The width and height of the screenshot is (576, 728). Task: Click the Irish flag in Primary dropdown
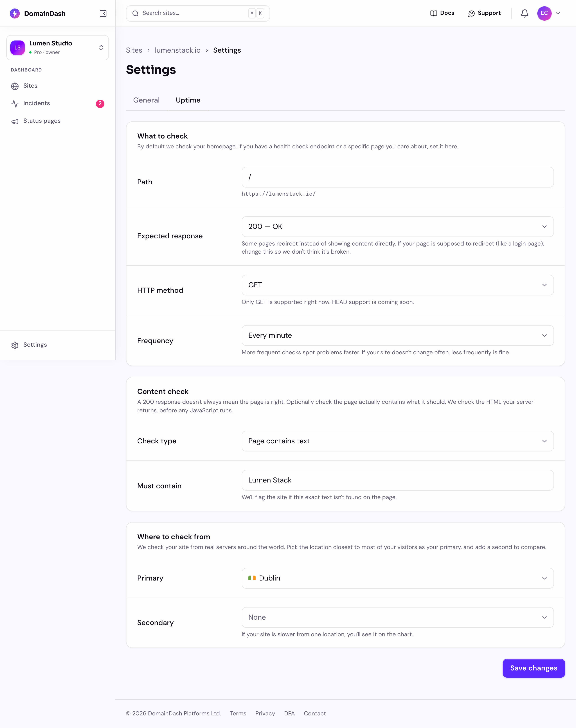click(x=252, y=578)
